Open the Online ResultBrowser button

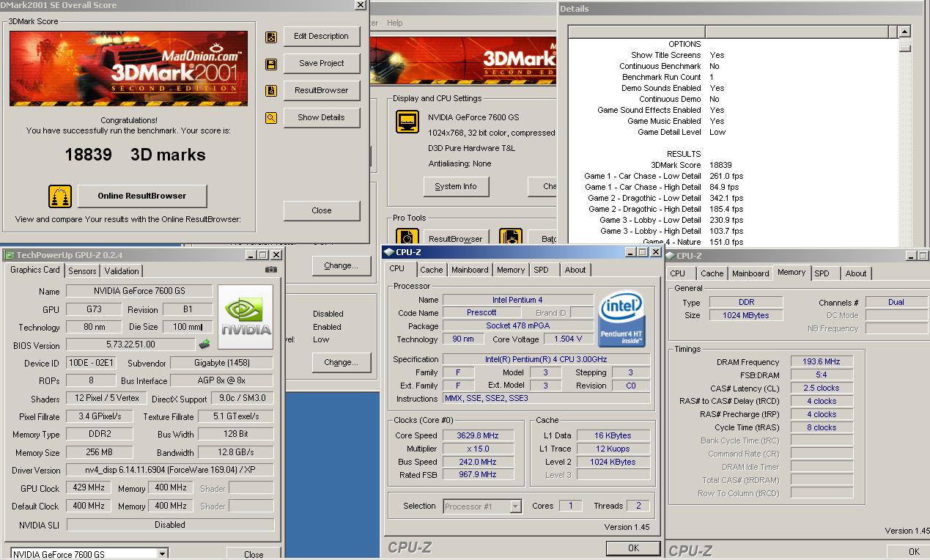click(142, 196)
